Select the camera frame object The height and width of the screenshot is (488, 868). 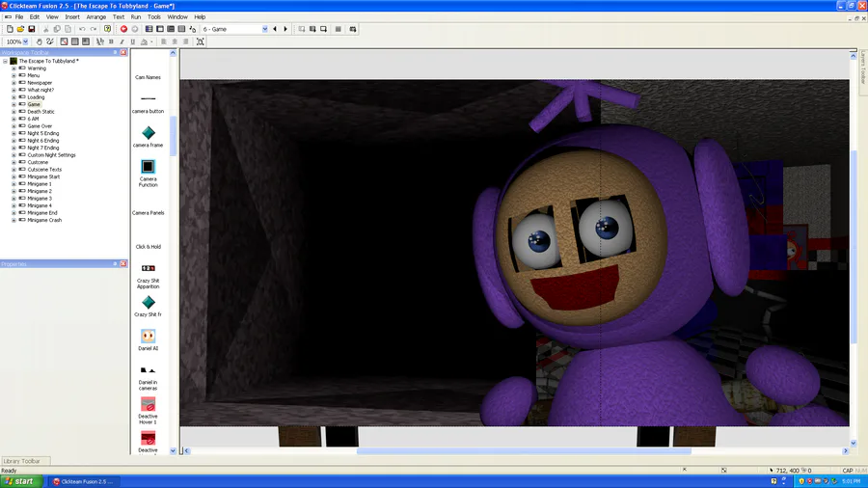[148, 137]
